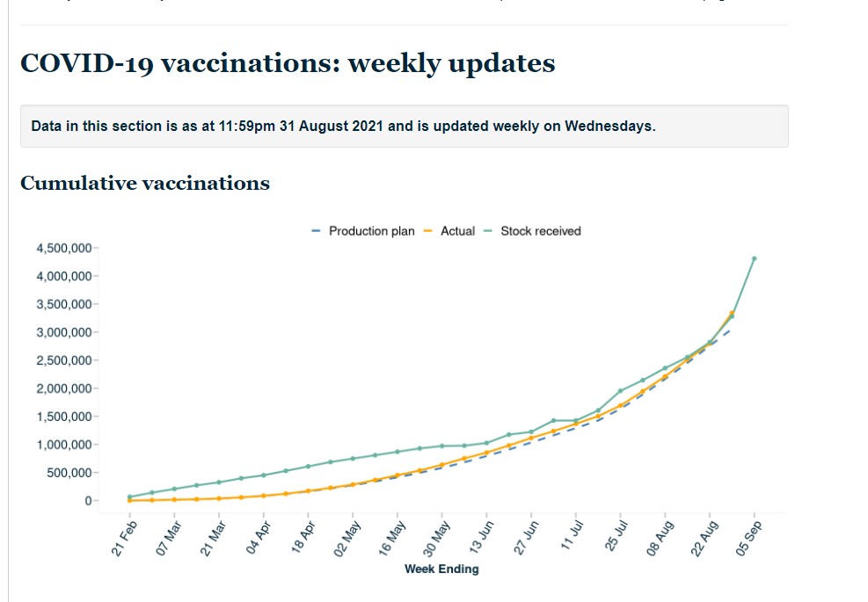Click the data update notice banner
The image size is (868, 602).
404,126
